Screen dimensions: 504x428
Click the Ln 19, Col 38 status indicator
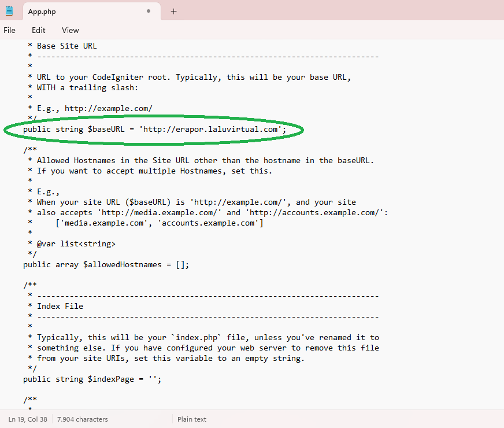(27, 419)
